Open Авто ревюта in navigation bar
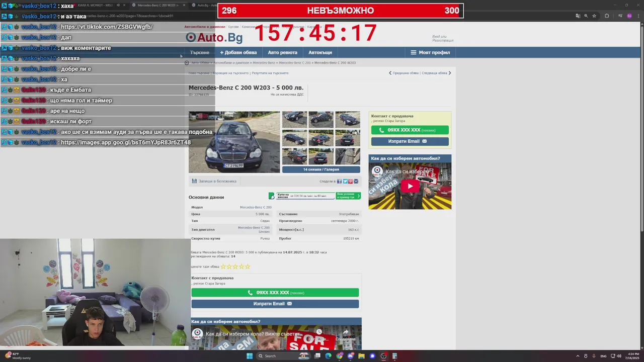Screen dimensions: 644x362 pyautogui.click(x=282, y=52)
